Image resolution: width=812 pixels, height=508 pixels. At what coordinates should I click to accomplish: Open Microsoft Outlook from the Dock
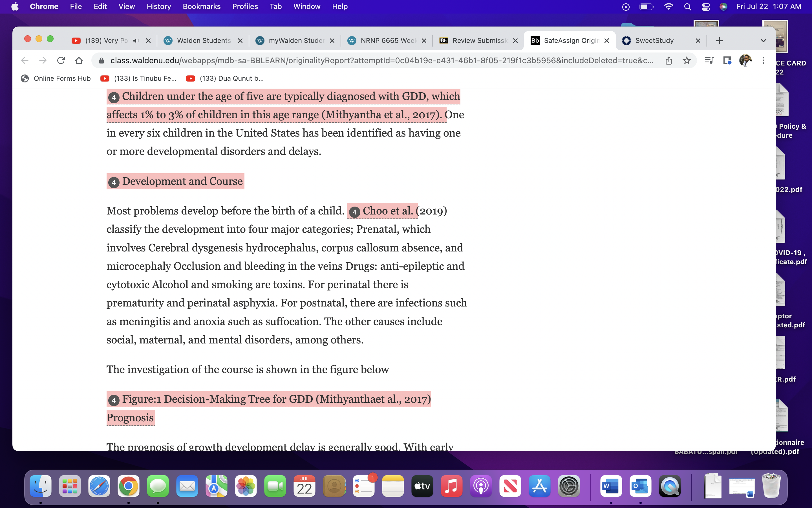tap(640, 486)
